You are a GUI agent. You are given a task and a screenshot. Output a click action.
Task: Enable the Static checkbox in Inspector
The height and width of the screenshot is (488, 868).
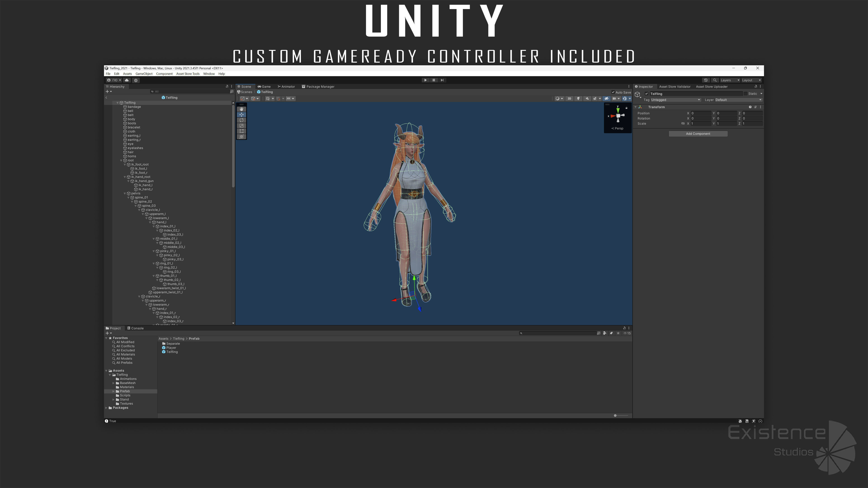point(745,94)
